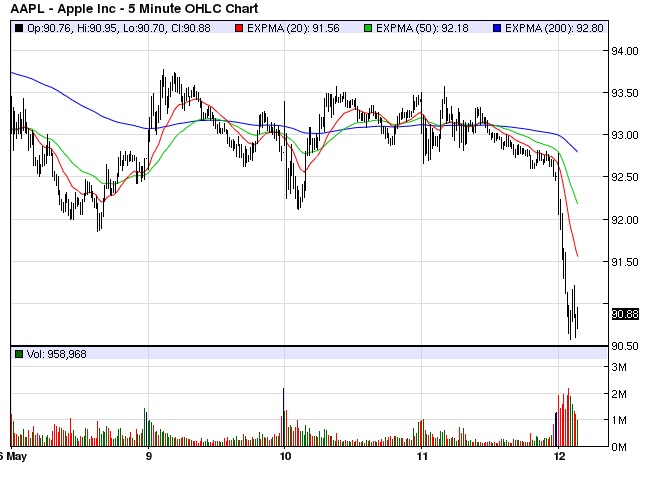The height and width of the screenshot is (487, 650).
Task: Click the Vol: 958,968 label
Action: point(57,354)
